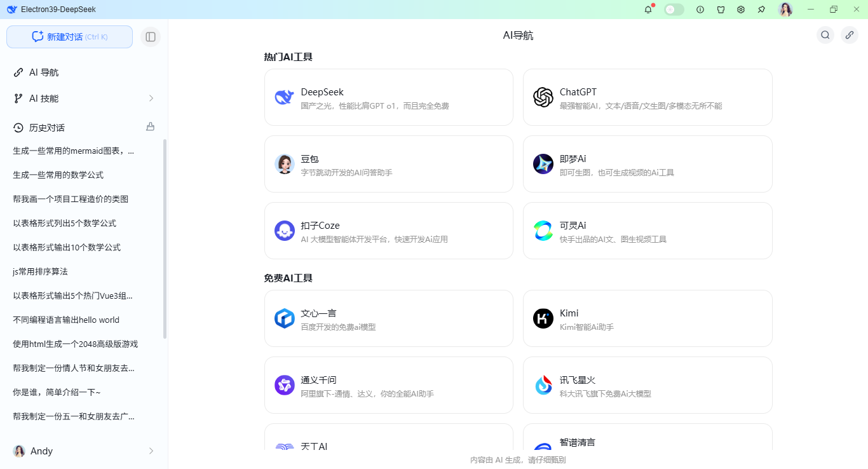Open the 通义千问 card title
Screen dimensions: 868x469
point(318,380)
